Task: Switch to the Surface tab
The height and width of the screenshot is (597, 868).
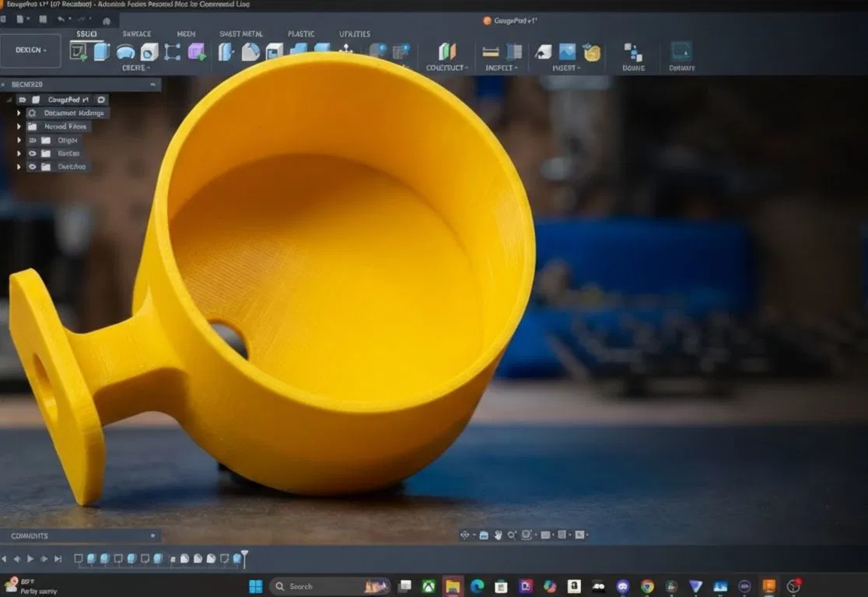Action: tap(137, 33)
